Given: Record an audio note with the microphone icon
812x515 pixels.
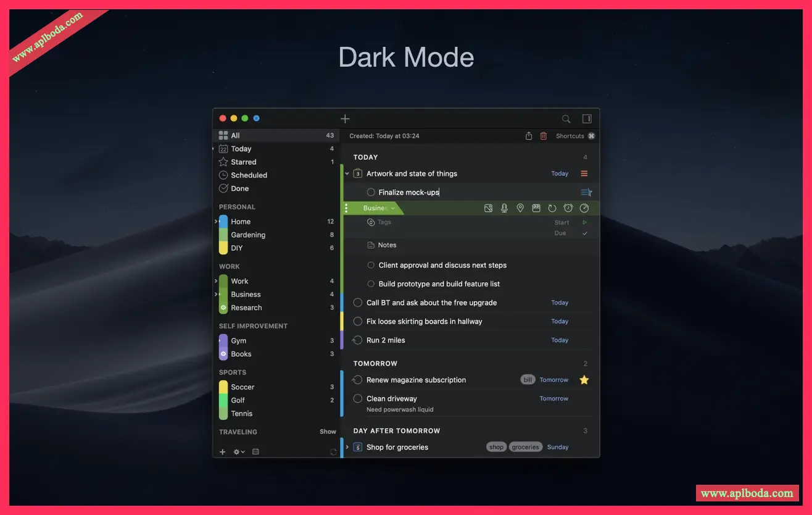Looking at the screenshot, I should [504, 208].
